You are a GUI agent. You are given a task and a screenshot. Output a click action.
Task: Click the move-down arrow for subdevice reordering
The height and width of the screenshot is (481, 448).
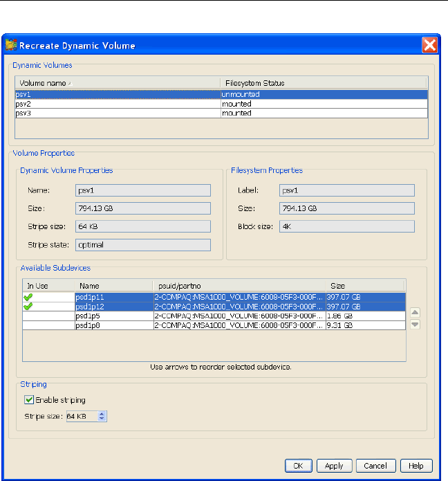[415, 324]
